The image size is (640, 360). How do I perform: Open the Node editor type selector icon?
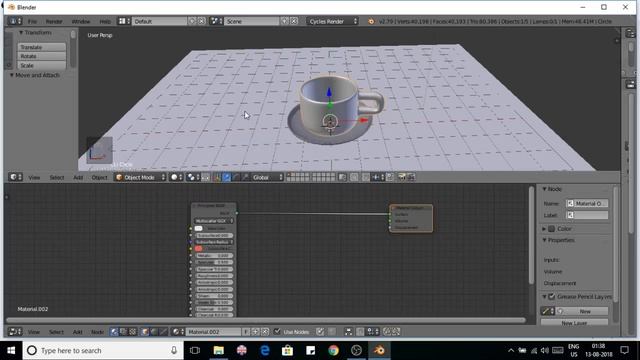(x=15, y=332)
